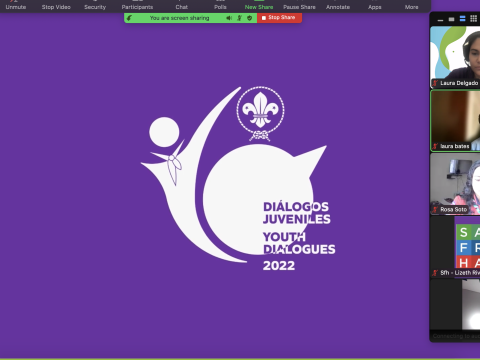Toggle Stop Video in the toolbar

[56, 6]
